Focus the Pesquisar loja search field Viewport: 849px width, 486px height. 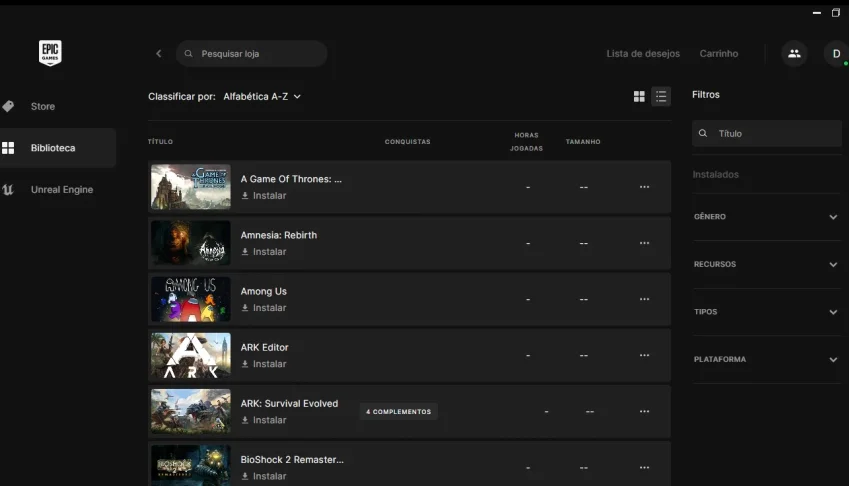pyautogui.click(x=252, y=54)
